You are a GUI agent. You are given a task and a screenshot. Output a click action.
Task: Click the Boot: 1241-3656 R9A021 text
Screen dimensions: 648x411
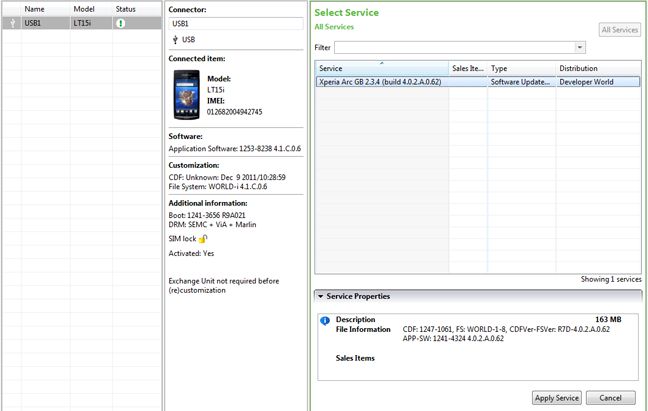[207, 215]
